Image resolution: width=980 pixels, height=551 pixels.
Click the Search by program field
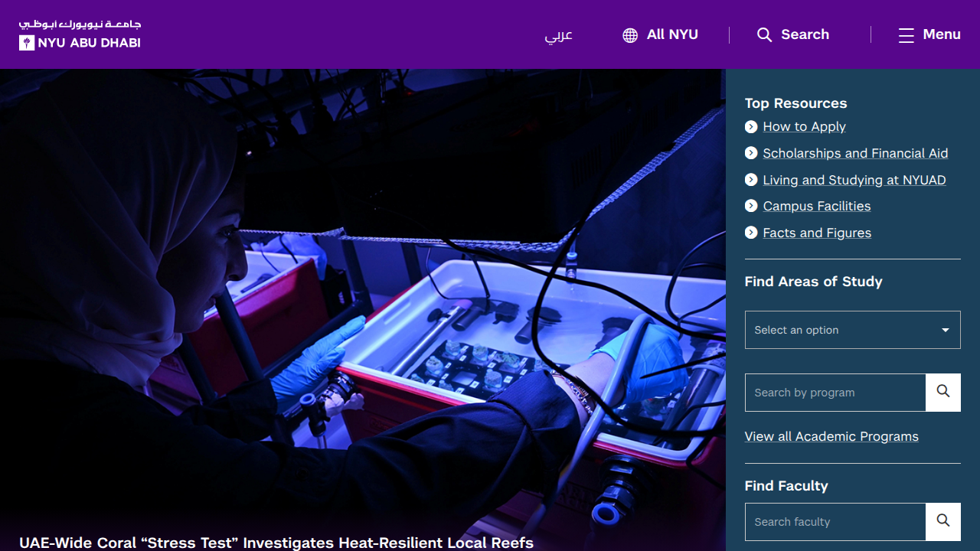click(835, 393)
